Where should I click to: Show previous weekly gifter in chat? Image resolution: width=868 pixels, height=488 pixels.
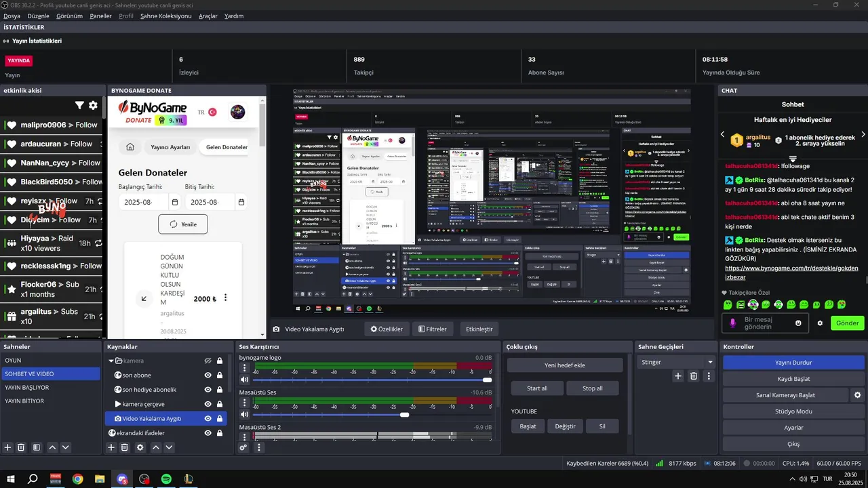pyautogui.click(x=723, y=135)
